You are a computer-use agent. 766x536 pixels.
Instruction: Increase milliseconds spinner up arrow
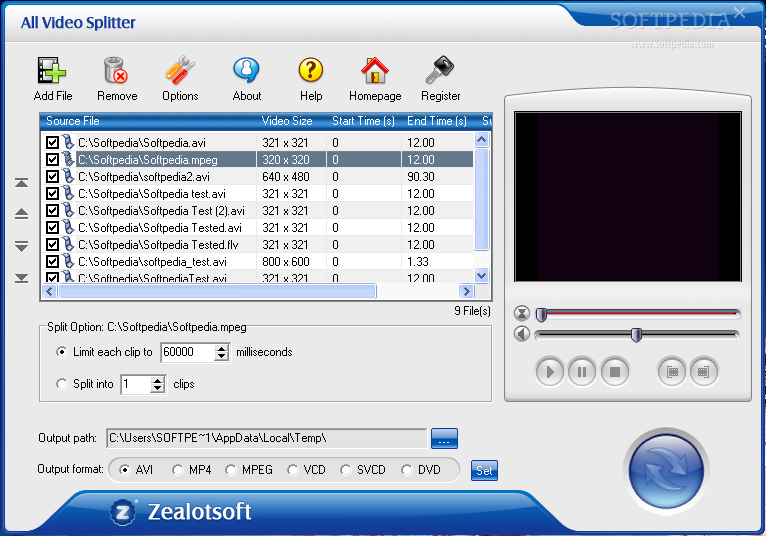[x=221, y=348]
